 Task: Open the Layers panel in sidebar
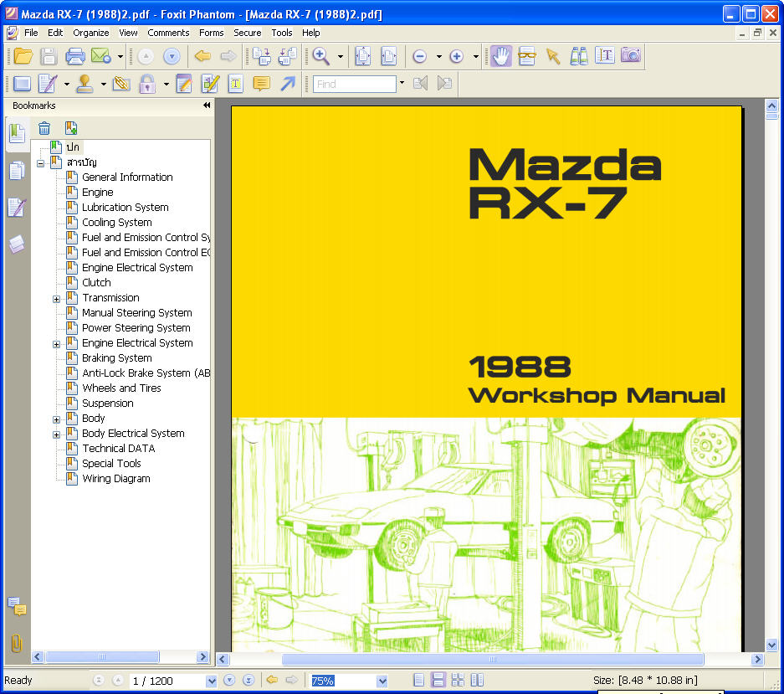pos(17,244)
